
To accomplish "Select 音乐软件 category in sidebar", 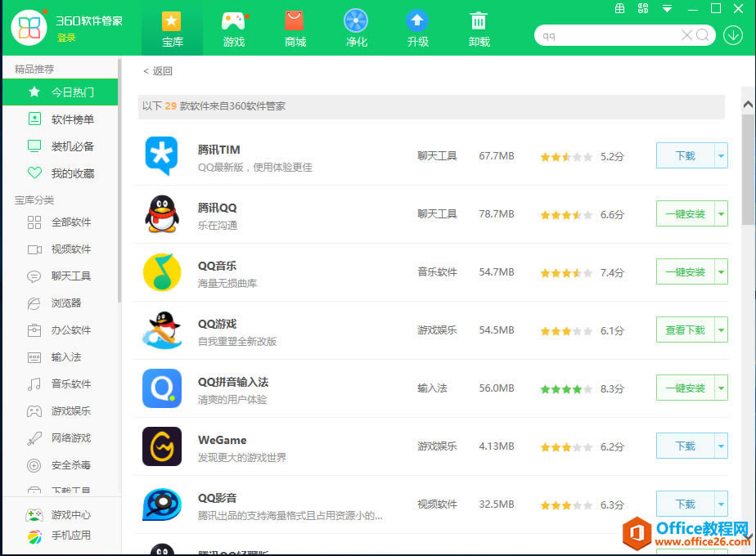I will [x=61, y=384].
